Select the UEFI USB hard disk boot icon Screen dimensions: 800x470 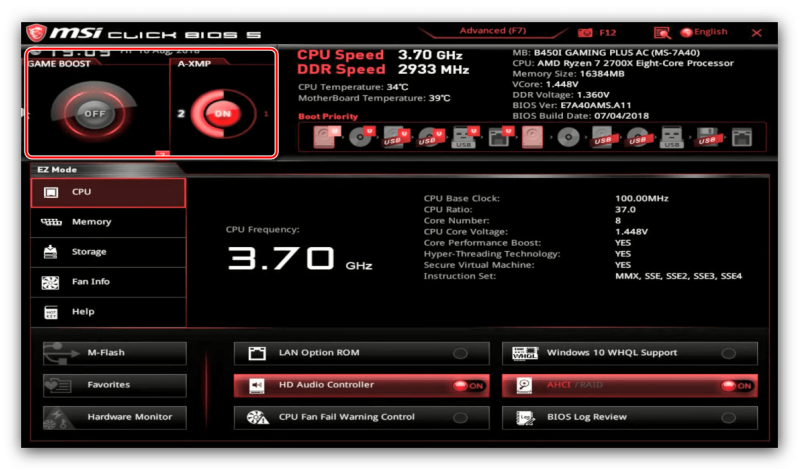pyautogui.click(x=396, y=137)
